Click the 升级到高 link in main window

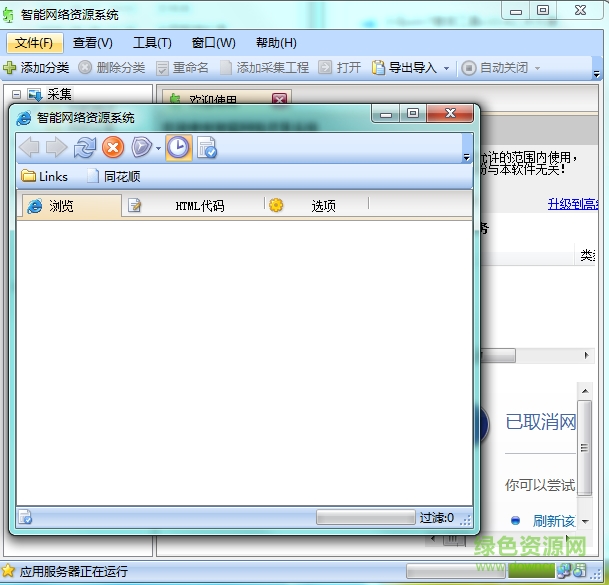point(573,204)
